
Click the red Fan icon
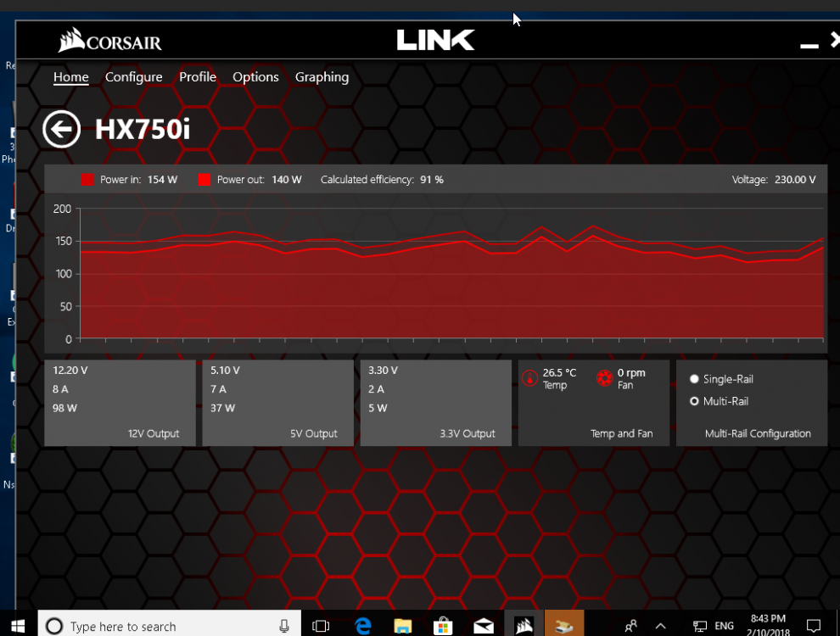[604, 378]
